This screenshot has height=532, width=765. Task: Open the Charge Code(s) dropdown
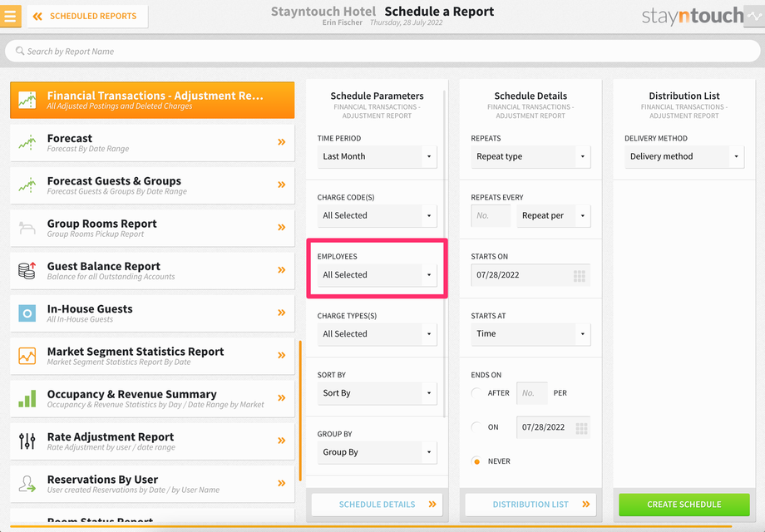pos(378,215)
